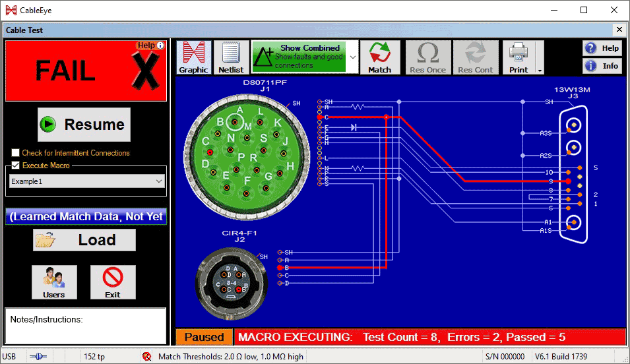The height and width of the screenshot is (364, 630).
Task: Click the Help icon on the FAIL banner
Action: [160, 45]
